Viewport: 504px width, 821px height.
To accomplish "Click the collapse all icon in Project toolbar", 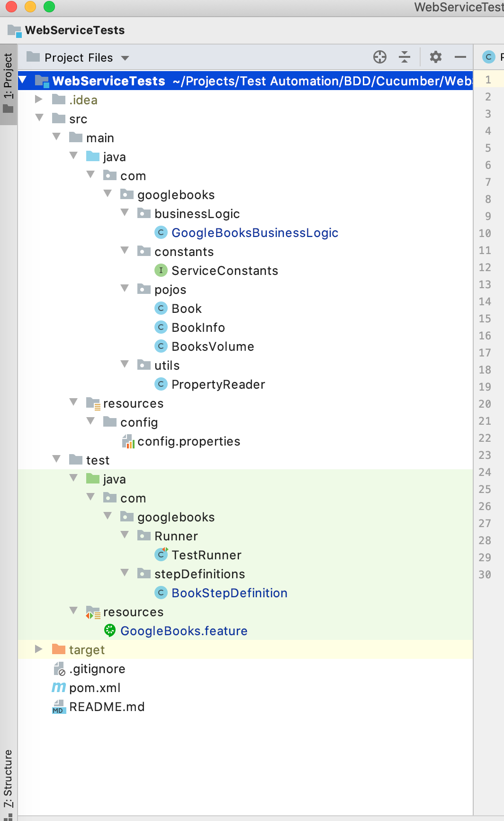I will [405, 57].
